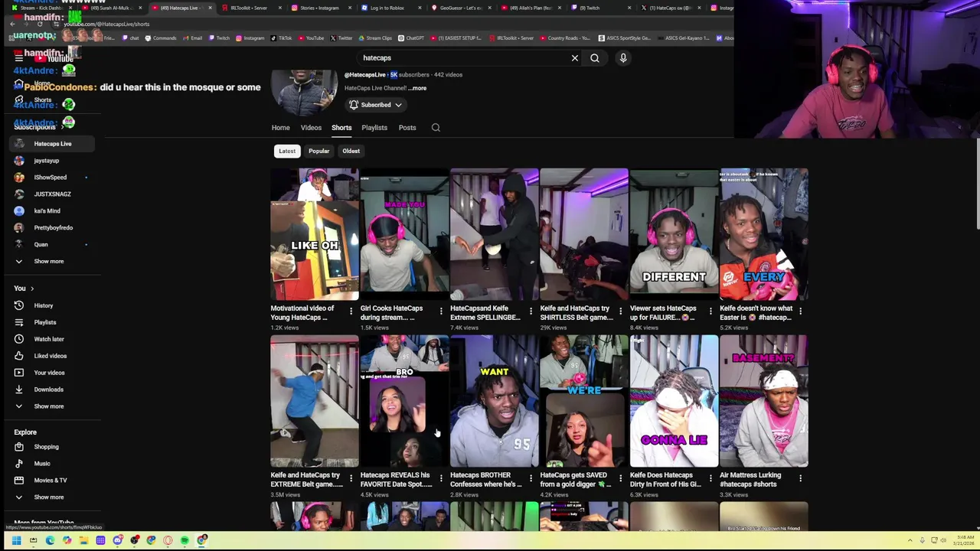The image size is (980, 551).
Task: Open the Keife doesn't know Easter short thumbnail
Action: (763, 234)
